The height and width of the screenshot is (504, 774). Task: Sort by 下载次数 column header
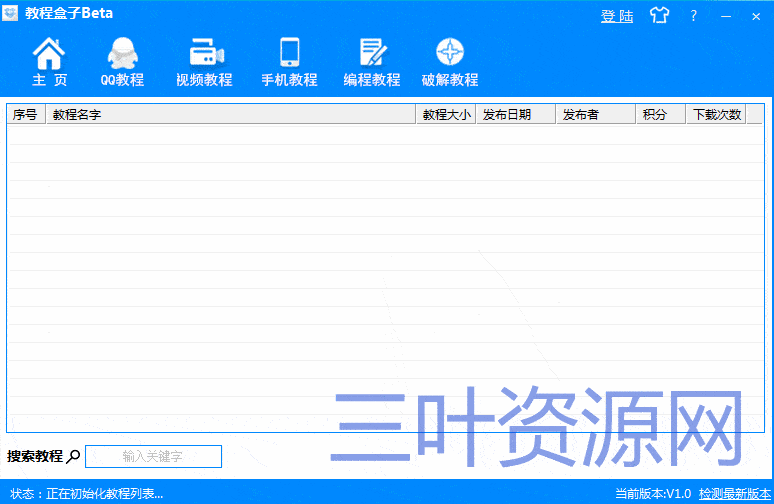tap(717, 114)
